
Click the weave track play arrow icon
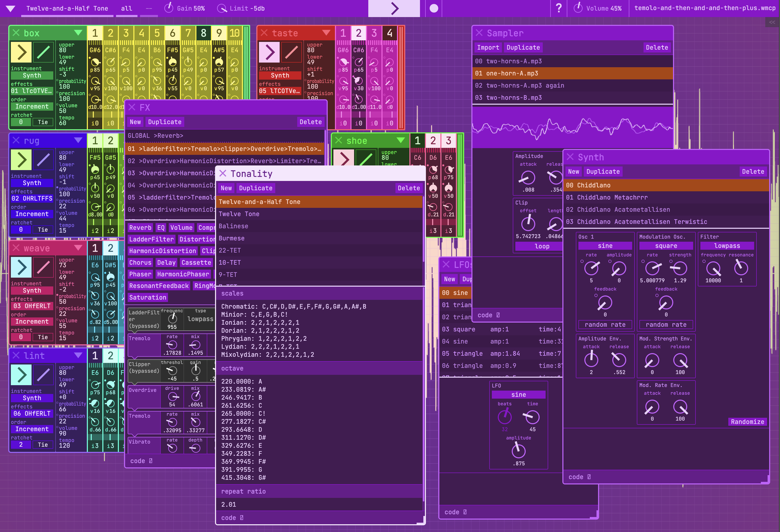[21, 268]
